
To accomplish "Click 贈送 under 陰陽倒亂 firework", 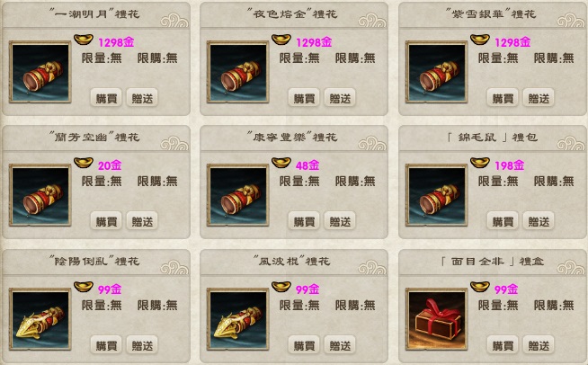I will point(142,345).
